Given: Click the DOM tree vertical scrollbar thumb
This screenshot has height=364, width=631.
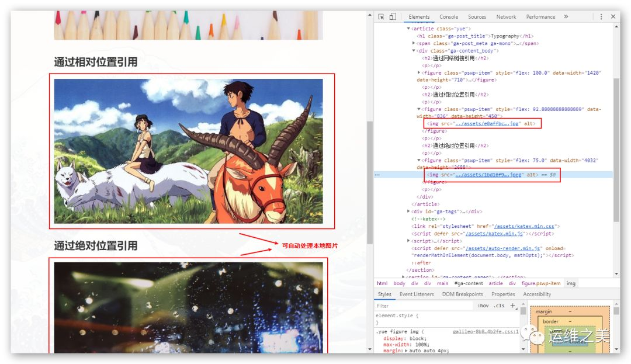Looking at the screenshot, I should click(616, 150).
